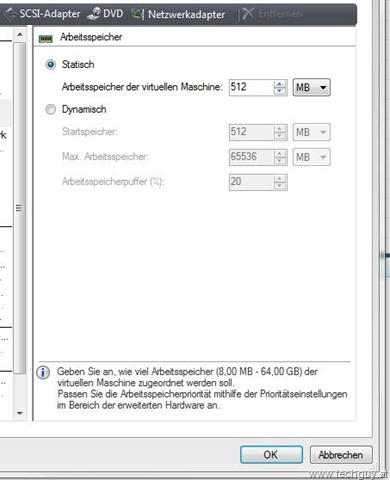The image size is (390, 480).
Task: Click the Netzwerkadapter card icon
Action: 138,14
